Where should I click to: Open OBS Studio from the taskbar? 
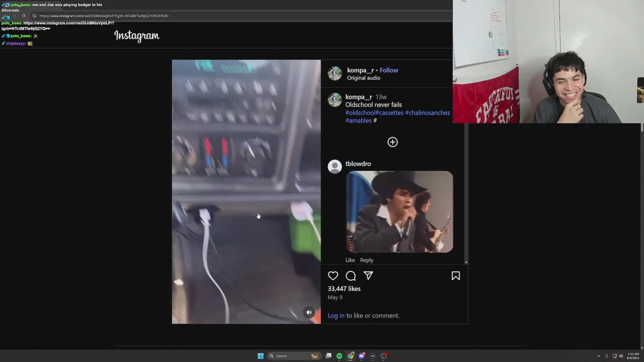384,356
